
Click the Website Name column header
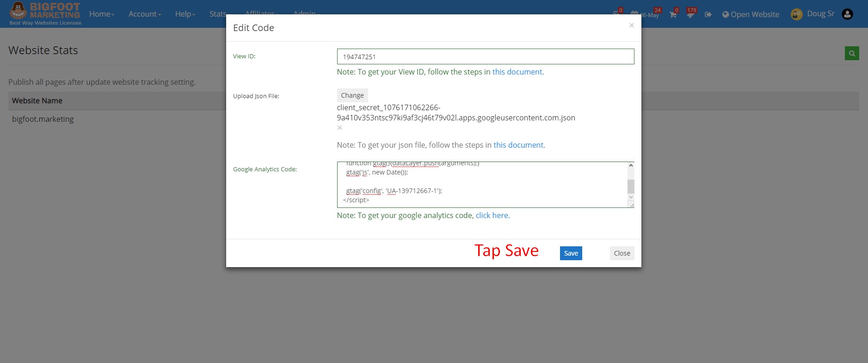37,100
